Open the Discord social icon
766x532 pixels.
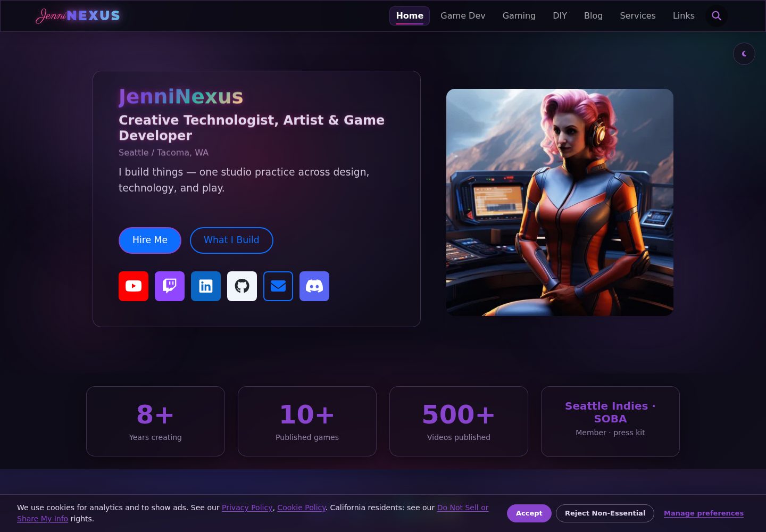click(314, 286)
